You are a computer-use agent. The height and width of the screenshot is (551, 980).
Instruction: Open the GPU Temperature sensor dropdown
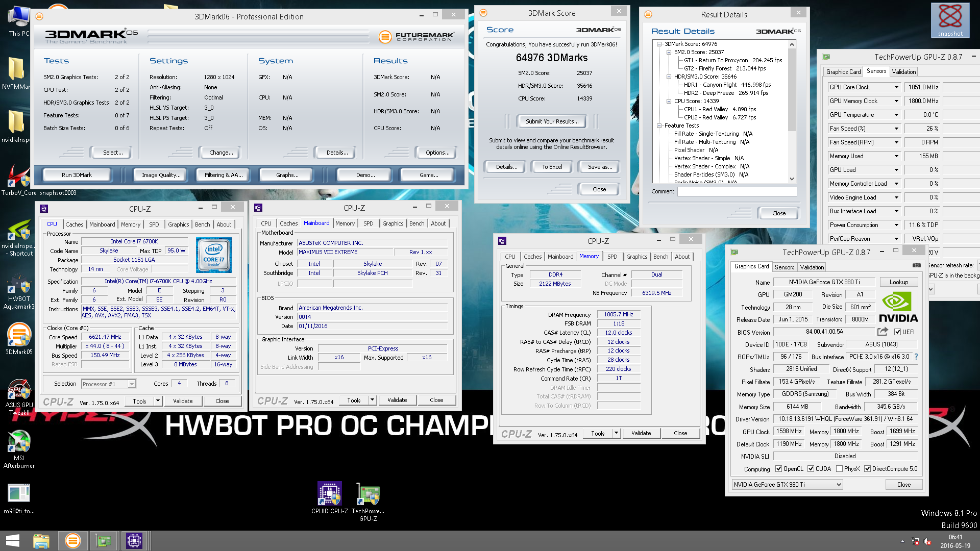click(896, 115)
